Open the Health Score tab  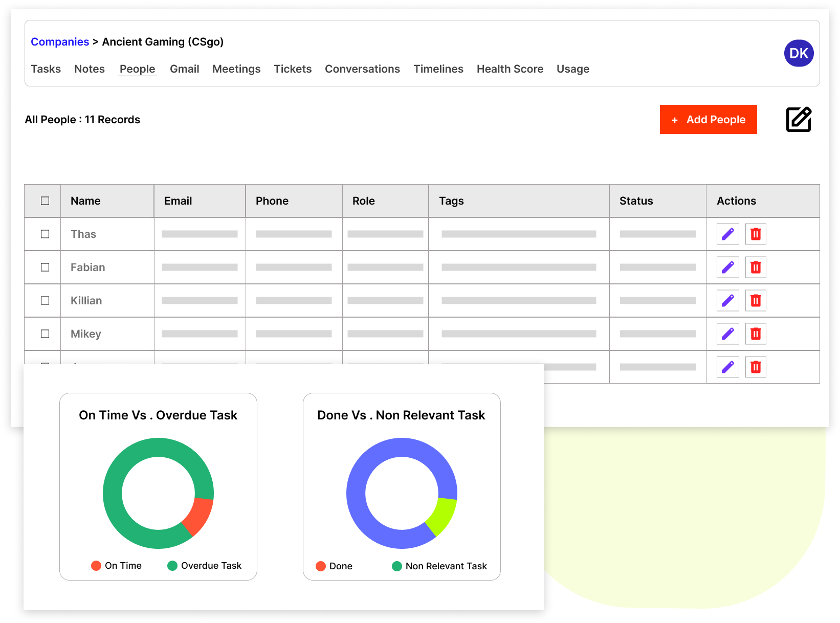(x=510, y=69)
